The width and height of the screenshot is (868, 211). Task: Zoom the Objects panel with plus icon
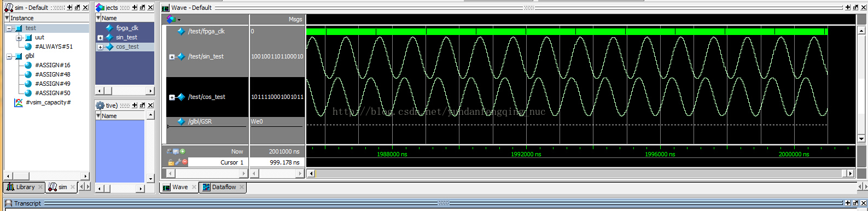click(135, 8)
